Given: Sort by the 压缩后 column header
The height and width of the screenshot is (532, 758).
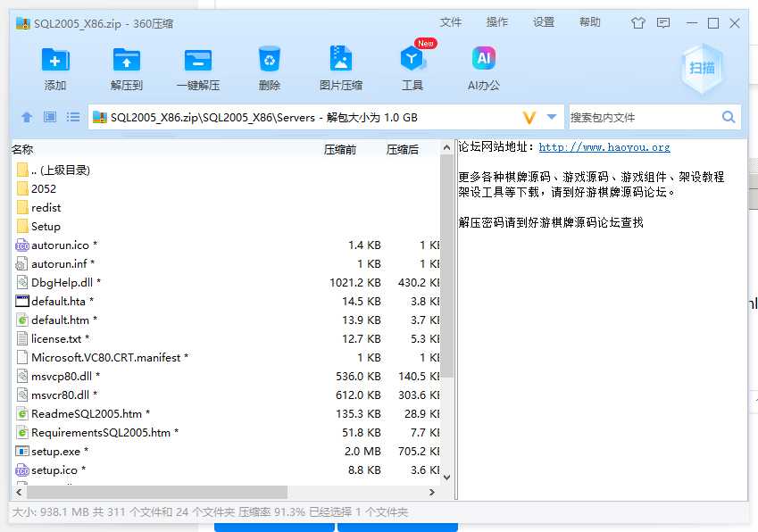Looking at the screenshot, I should (x=402, y=150).
